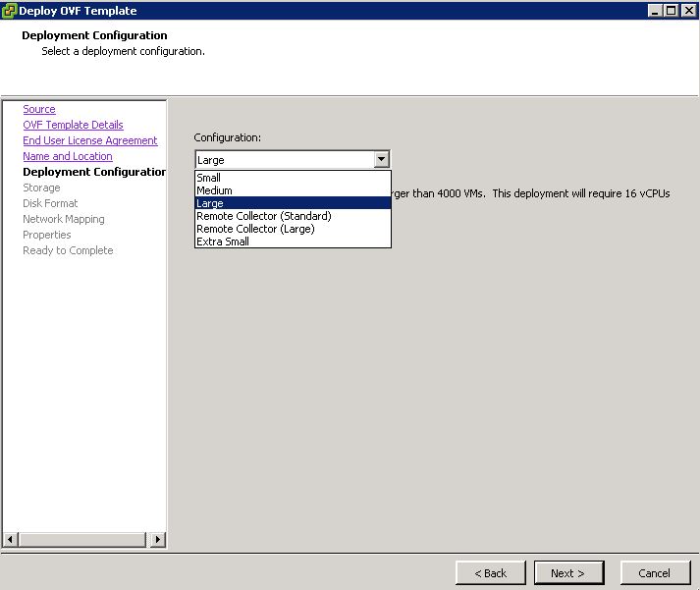Cancel the OVF deployment wizard

654,573
